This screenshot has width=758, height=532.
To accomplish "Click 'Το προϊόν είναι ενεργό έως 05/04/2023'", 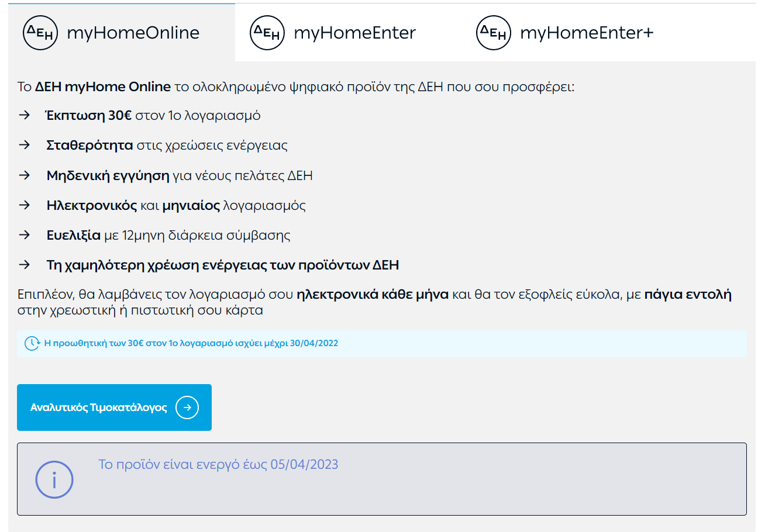I will pyautogui.click(x=218, y=465).
